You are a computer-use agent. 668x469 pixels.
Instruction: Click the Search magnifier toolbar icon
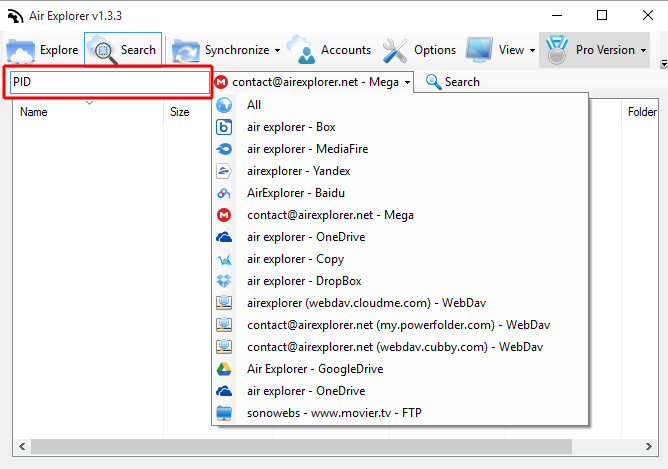(x=103, y=50)
